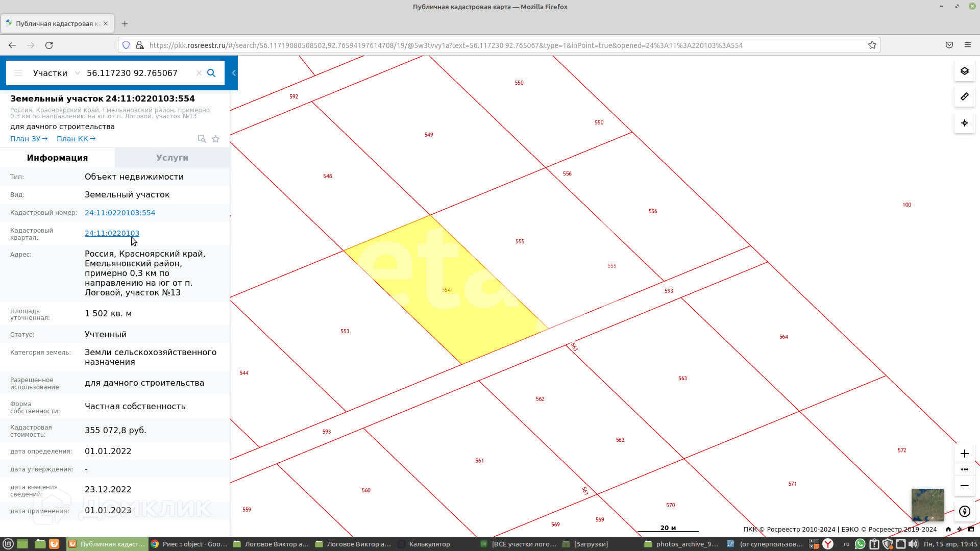Collapse the left information panel
Image resolution: width=980 pixels, height=551 pixels.
tap(234, 73)
